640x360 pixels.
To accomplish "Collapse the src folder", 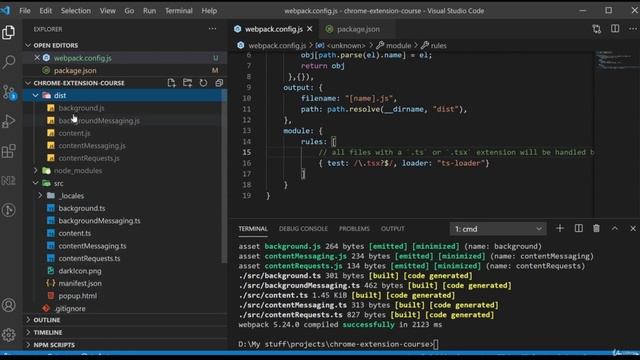I will (x=36, y=183).
